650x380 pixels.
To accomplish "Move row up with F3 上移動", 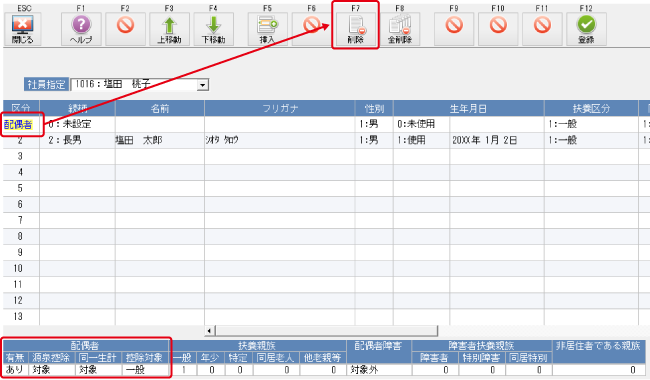I will 169,29.
